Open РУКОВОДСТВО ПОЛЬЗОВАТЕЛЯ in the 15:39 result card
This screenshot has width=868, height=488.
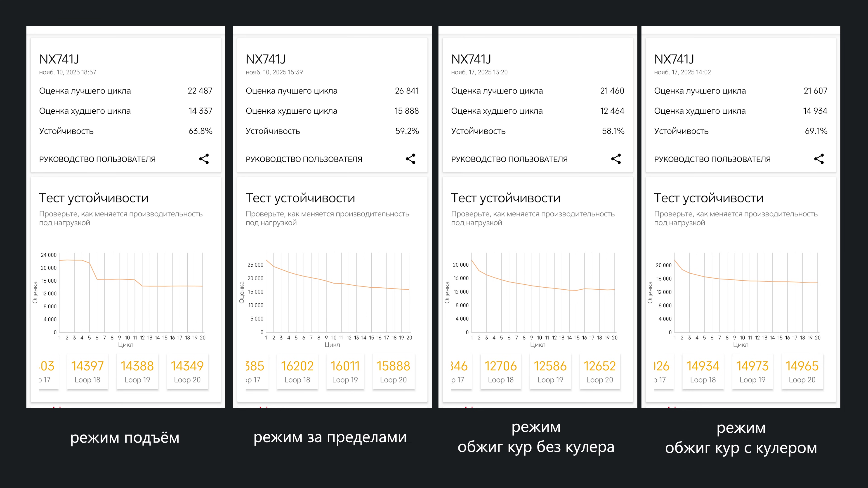click(304, 159)
